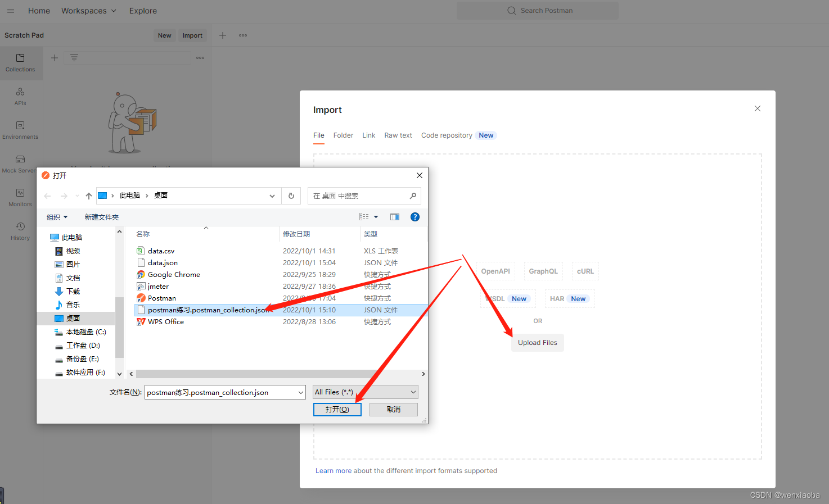
Task: Open view options dropdown arrow
Action: (x=376, y=217)
